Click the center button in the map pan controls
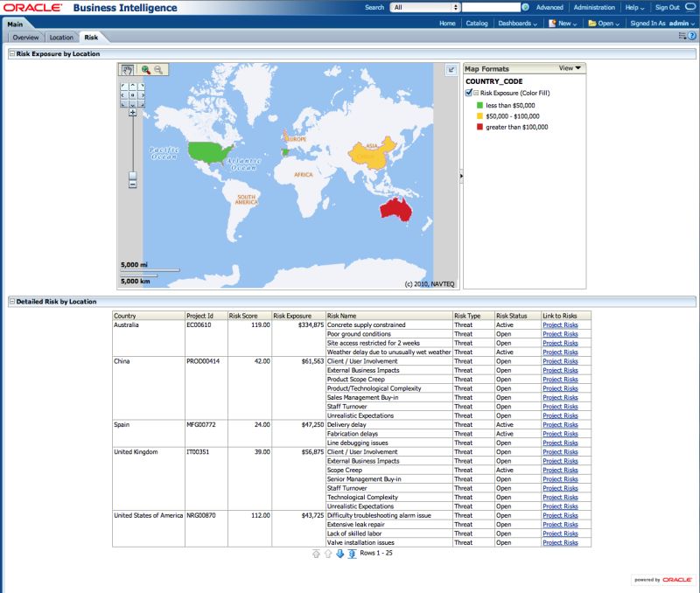 coord(133,94)
